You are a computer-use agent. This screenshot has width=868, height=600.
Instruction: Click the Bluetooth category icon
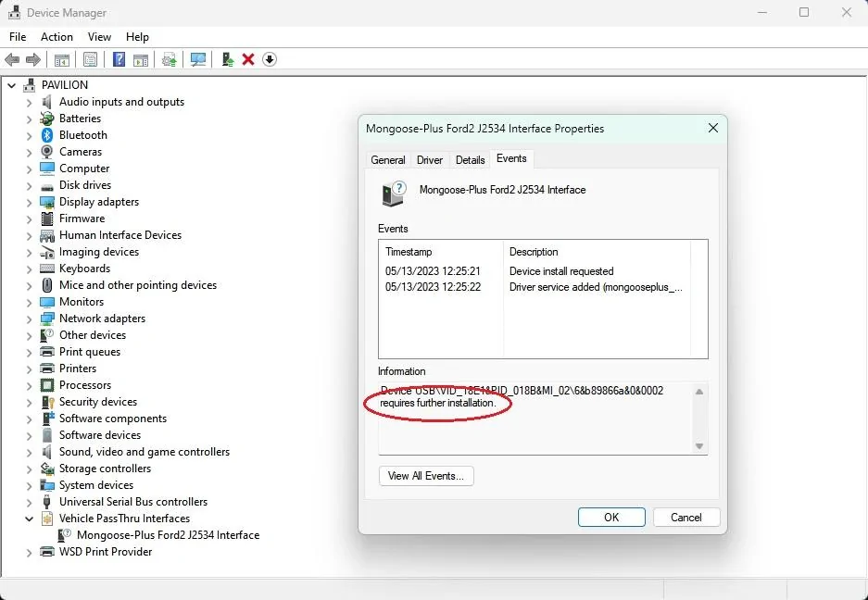point(47,135)
